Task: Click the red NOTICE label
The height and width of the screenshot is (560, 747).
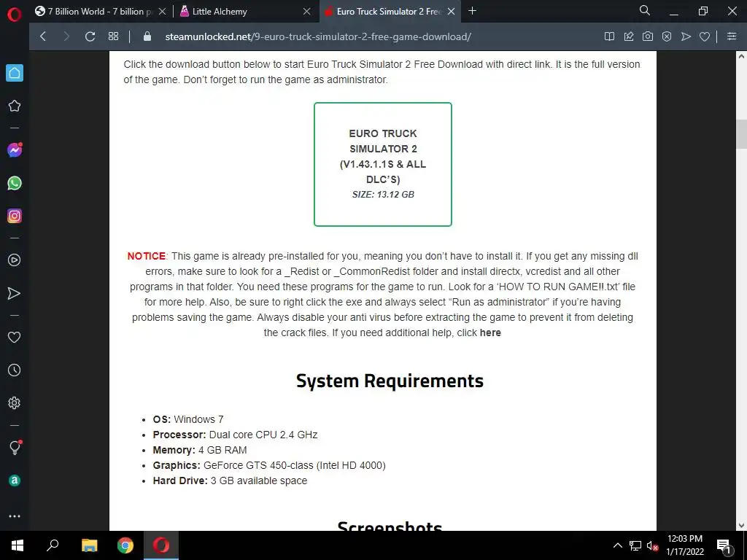Action: [x=146, y=256]
